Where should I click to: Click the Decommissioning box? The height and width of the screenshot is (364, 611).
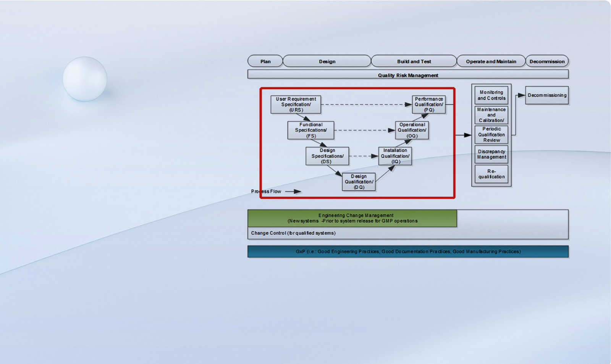(x=547, y=95)
